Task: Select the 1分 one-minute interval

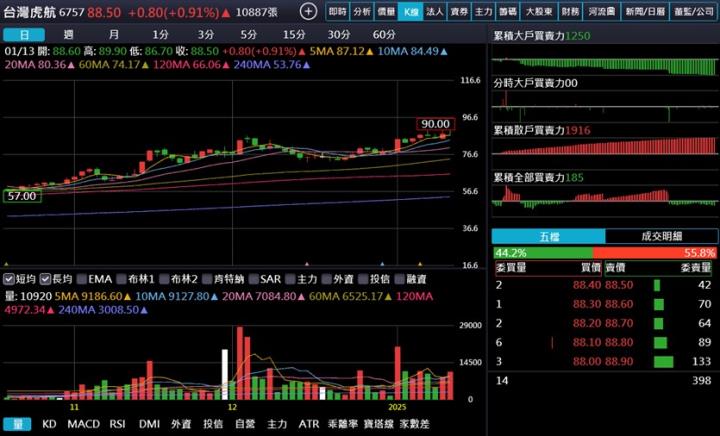Action: coord(160,35)
